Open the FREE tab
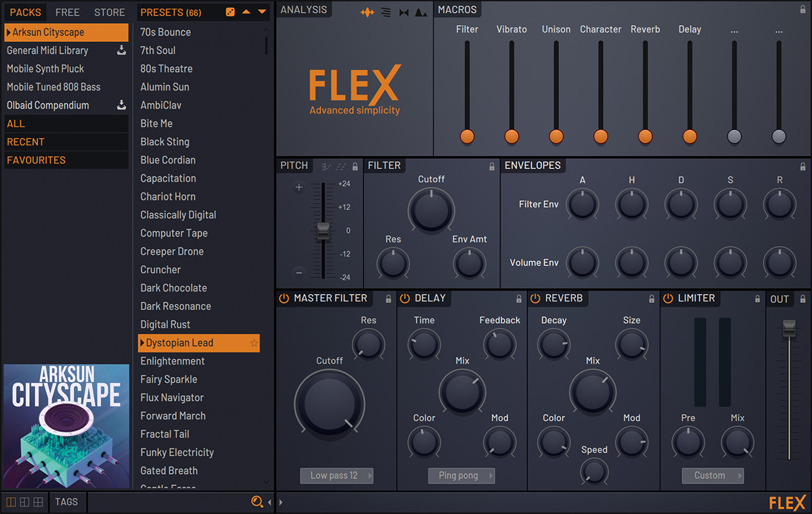The image size is (812, 514). click(68, 12)
